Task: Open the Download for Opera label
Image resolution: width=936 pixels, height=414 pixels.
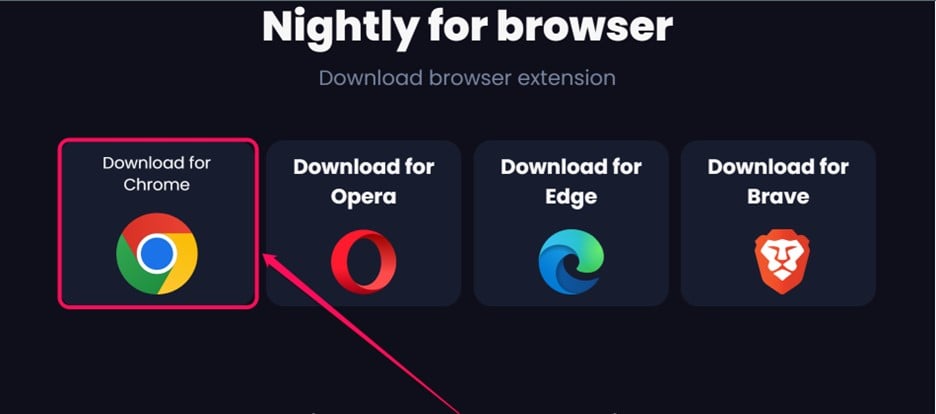Action: (x=364, y=181)
